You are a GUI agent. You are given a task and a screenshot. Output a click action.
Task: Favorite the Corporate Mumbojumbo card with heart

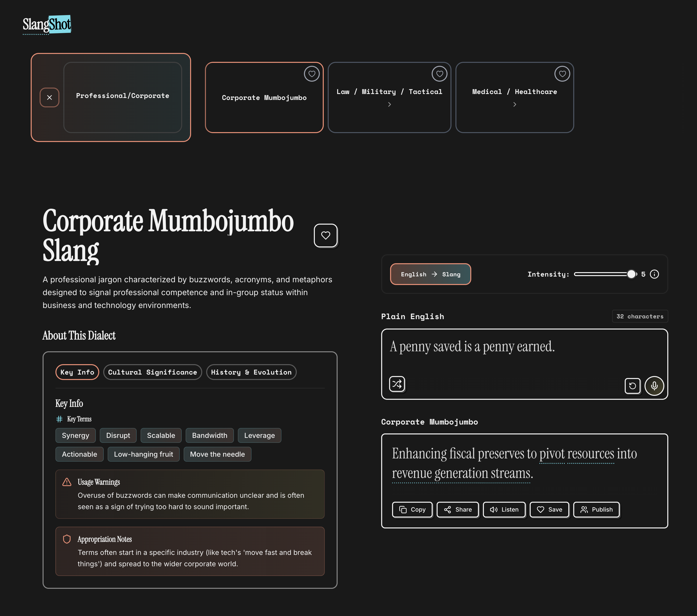(x=311, y=74)
